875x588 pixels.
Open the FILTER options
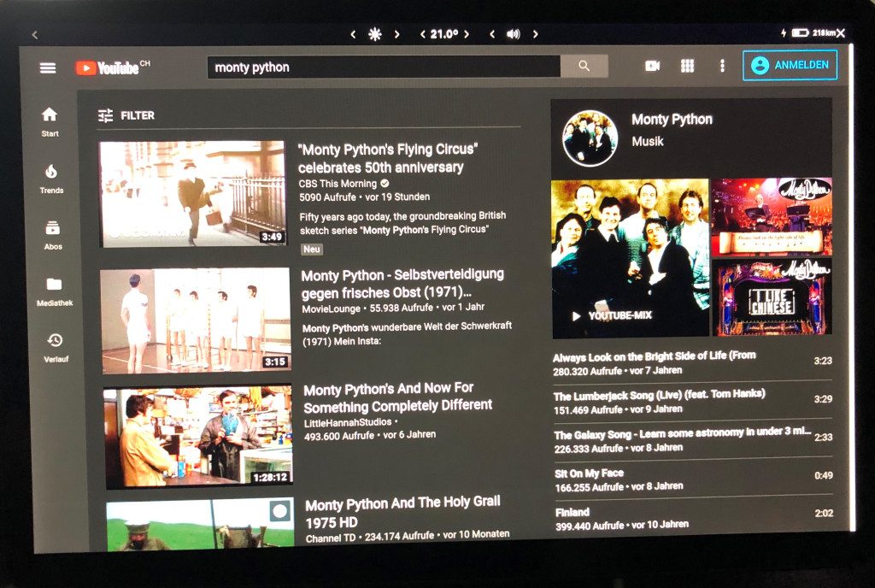tap(126, 115)
